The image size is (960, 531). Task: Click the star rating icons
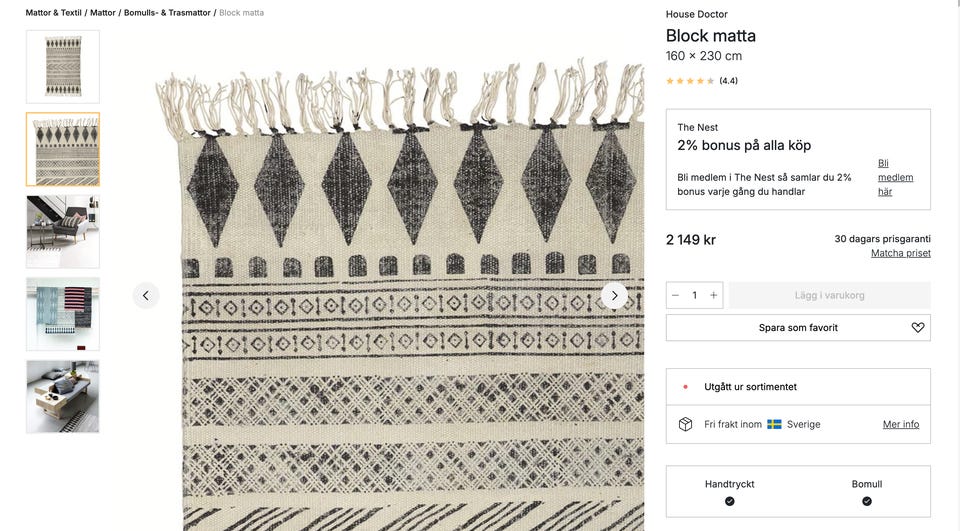click(x=690, y=81)
